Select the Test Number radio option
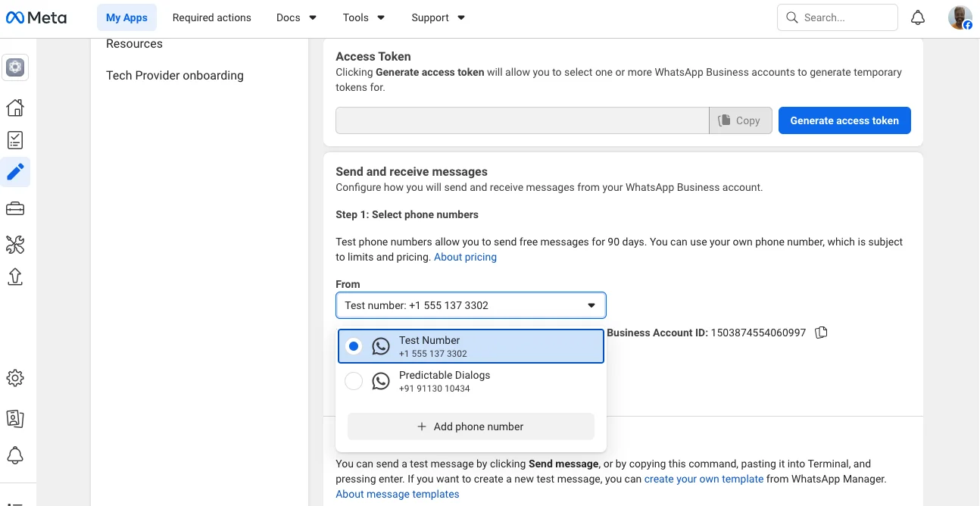 pos(354,346)
